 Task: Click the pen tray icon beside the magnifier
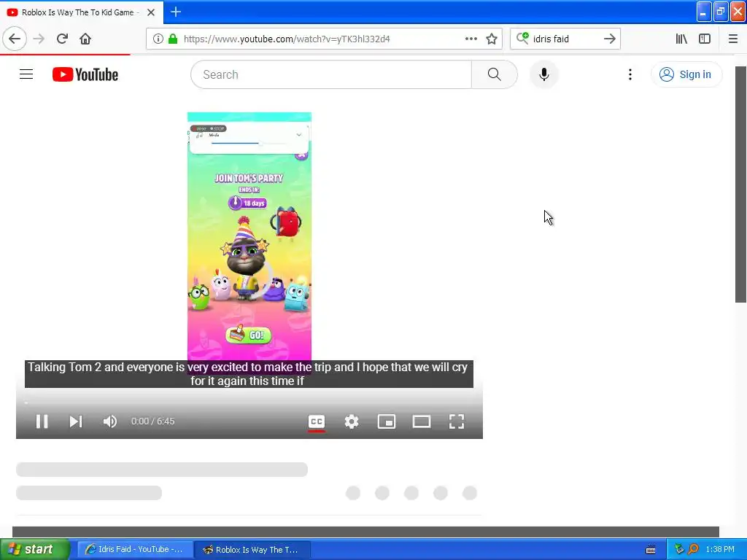click(679, 550)
